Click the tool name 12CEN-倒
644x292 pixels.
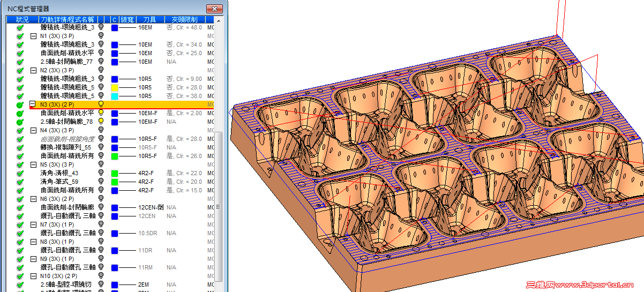click(x=151, y=207)
